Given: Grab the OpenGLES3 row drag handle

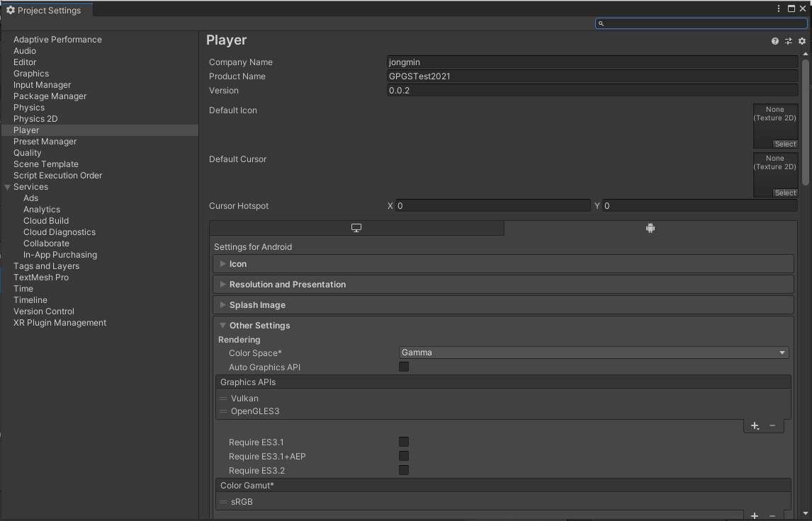Looking at the screenshot, I should tap(223, 411).
